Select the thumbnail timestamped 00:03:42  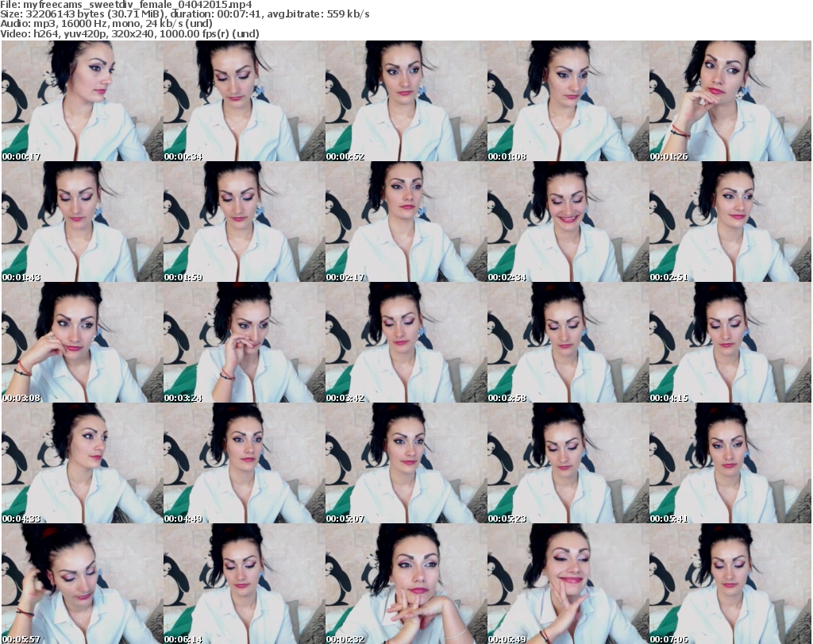406,343
